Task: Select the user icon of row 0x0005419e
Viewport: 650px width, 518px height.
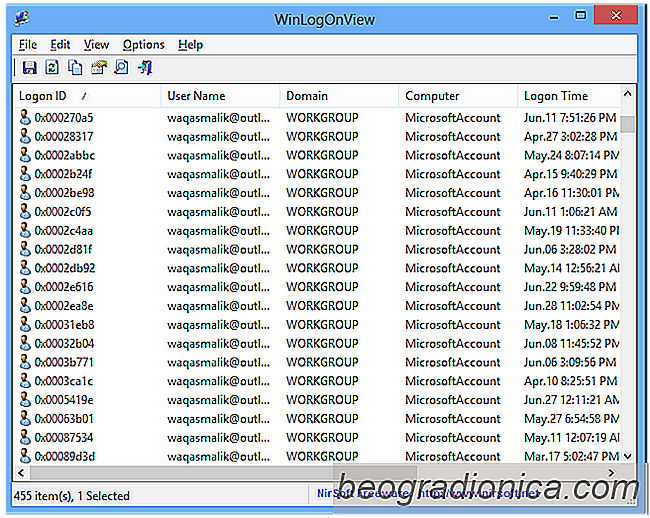Action: click(25, 400)
